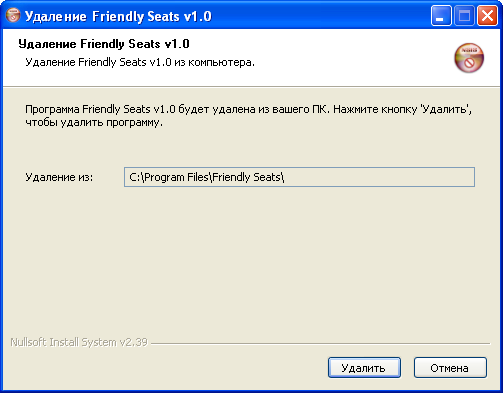The width and height of the screenshot is (503, 393).
Task: Click the empty beige area below the path field
Action: click(251, 260)
